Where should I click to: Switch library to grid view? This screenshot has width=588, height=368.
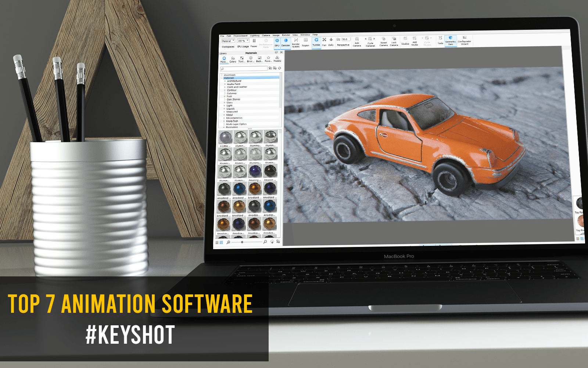[221, 243]
